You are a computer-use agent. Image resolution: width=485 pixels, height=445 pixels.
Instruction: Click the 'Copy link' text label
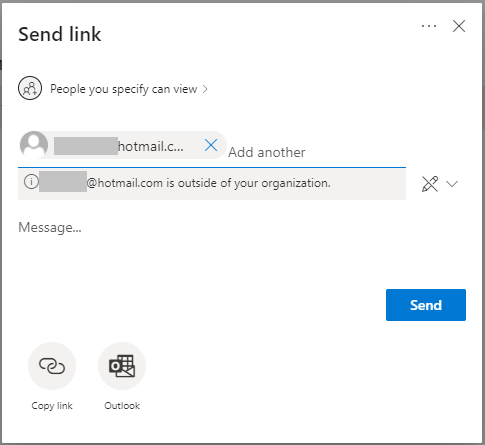(52, 406)
